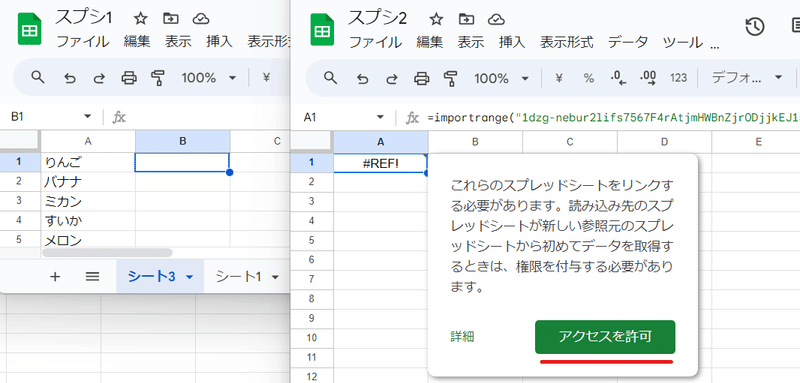Screen dimensions: 800x383
Task: Check cloud save status in スプシ1
Action: [x=201, y=19]
